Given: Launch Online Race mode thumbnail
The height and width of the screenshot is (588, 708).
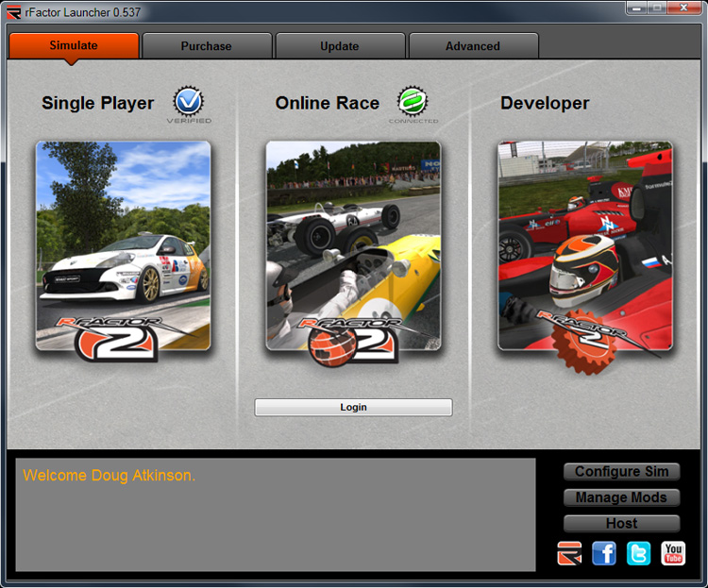Looking at the screenshot, I should 353,247.
